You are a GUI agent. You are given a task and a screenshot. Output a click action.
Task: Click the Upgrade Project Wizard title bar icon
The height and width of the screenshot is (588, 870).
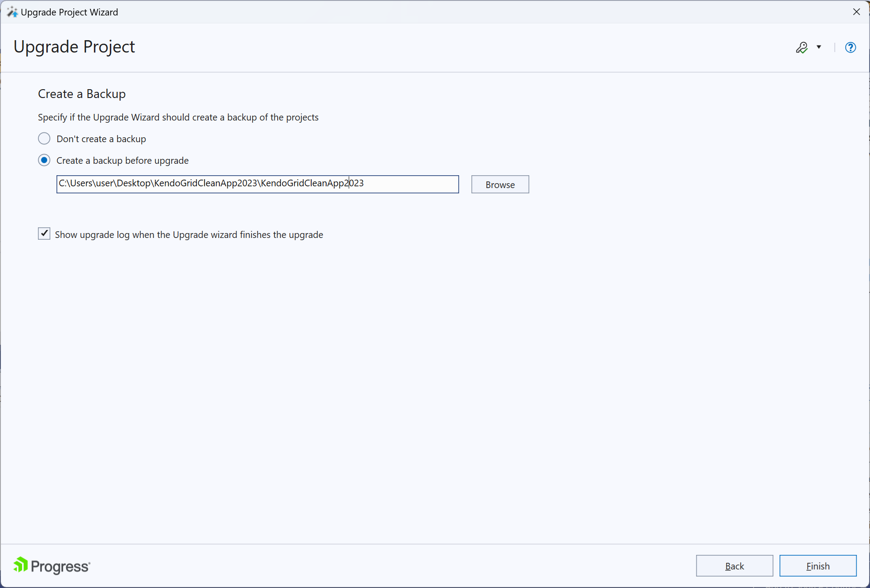click(12, 12)
